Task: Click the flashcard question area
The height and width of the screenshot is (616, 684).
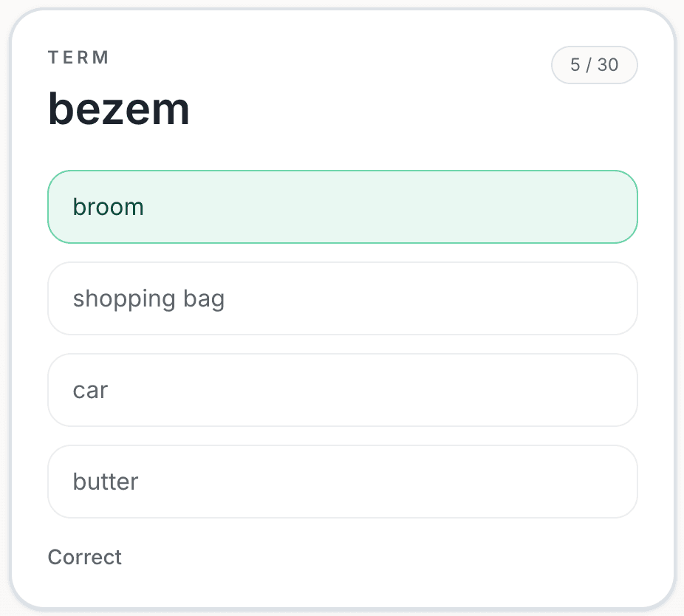Action: coord(119,108)
